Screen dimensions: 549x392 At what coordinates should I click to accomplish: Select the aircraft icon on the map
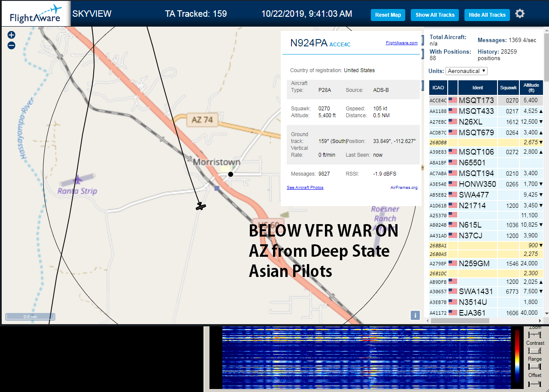pos(200,206)
